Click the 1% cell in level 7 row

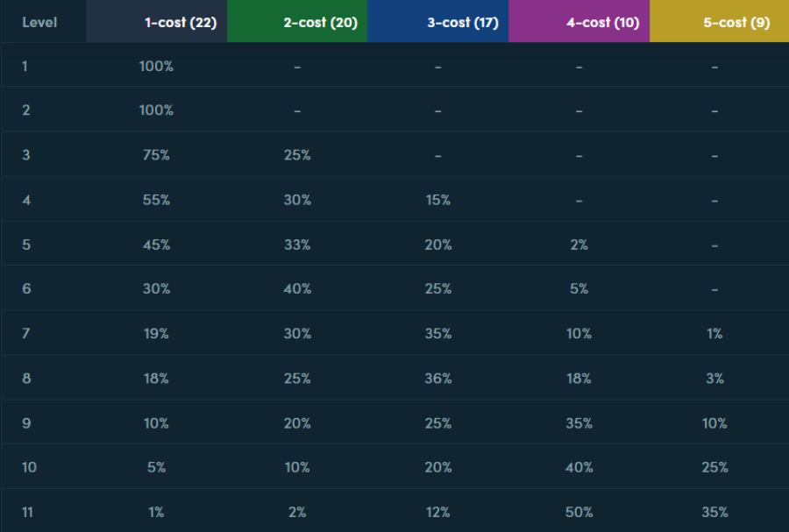coord(714,333)
